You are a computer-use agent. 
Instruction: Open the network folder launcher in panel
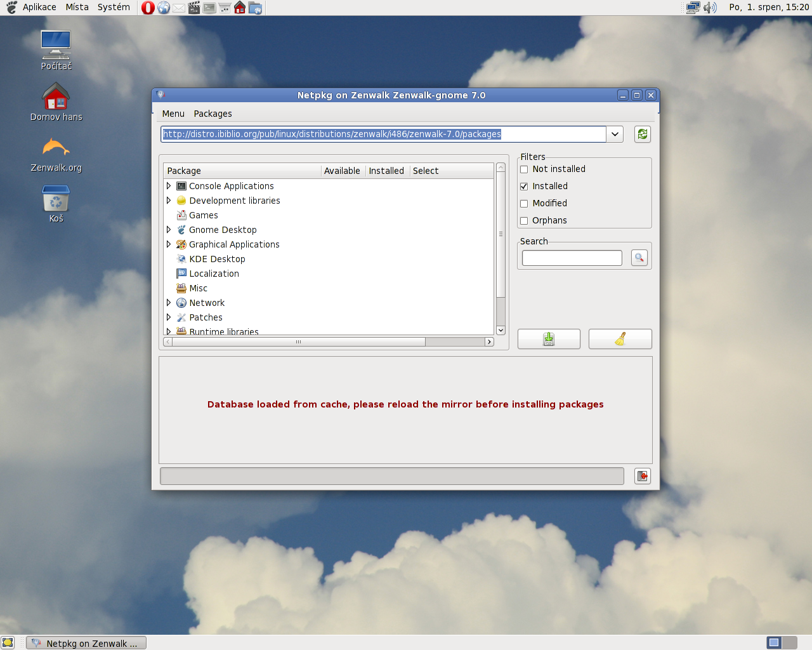click(x=255, y=8)
